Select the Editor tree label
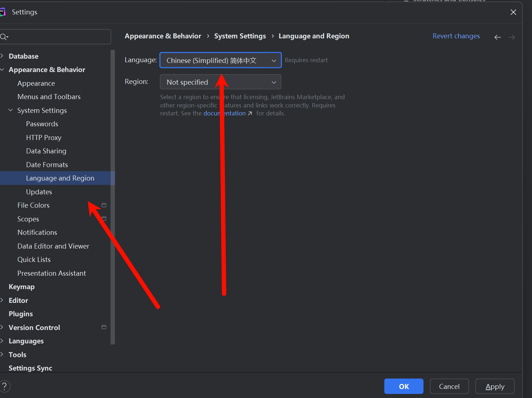532x398 pixels. coord(18,300)
